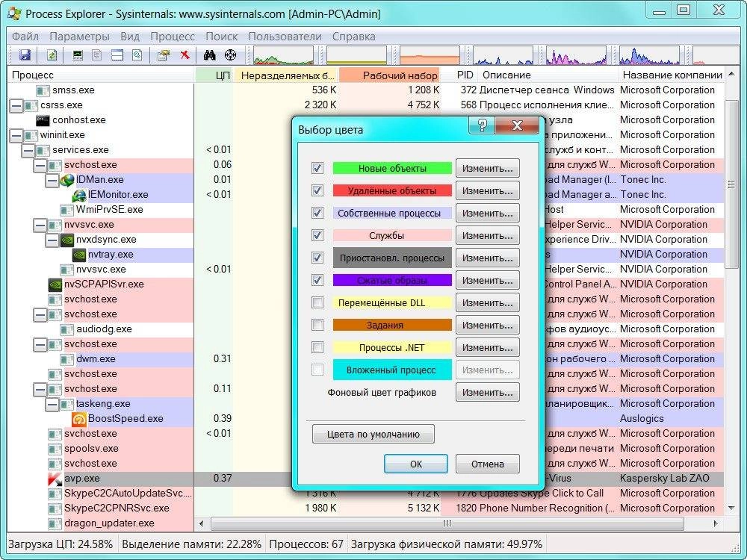Screen dimensions: 747x560
Task: Collapse svchost.exe node above audiodg.exe
Action: point(40,314)
